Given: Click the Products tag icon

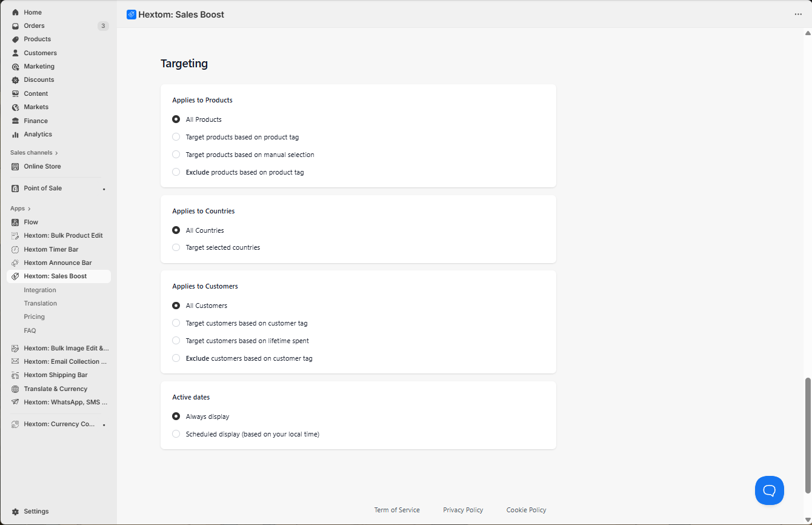Looking at the screenshot, I should coord(16,39).
